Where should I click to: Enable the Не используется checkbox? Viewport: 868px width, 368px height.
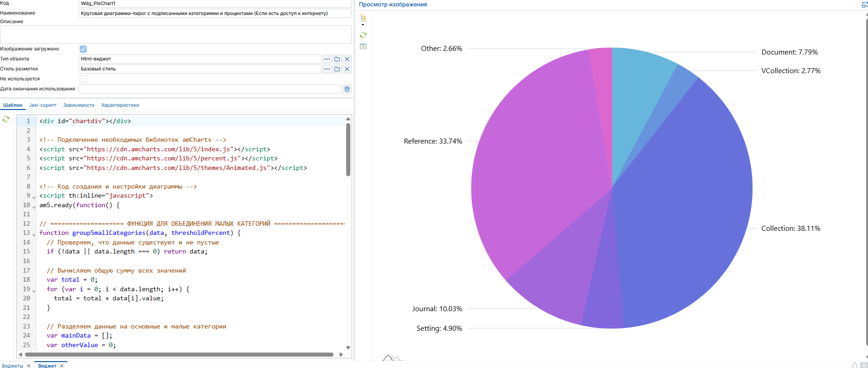pyautogui.click(x=83, y=79)
